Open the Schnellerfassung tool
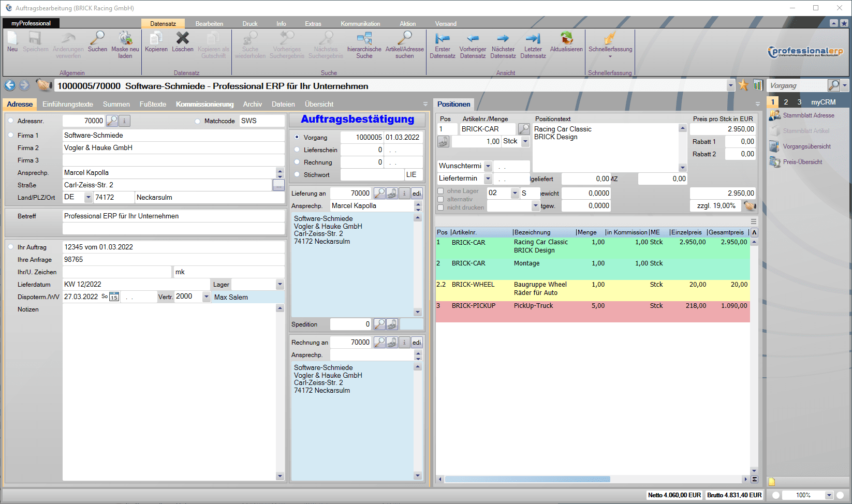This screenshot has width=852, height=504. 610,38
